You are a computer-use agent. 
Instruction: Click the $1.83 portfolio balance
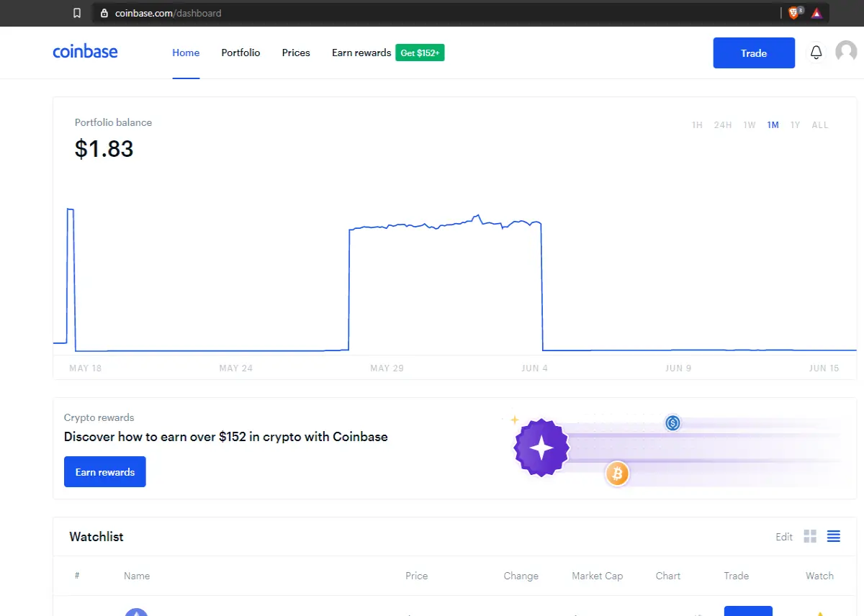coord(104,149)
